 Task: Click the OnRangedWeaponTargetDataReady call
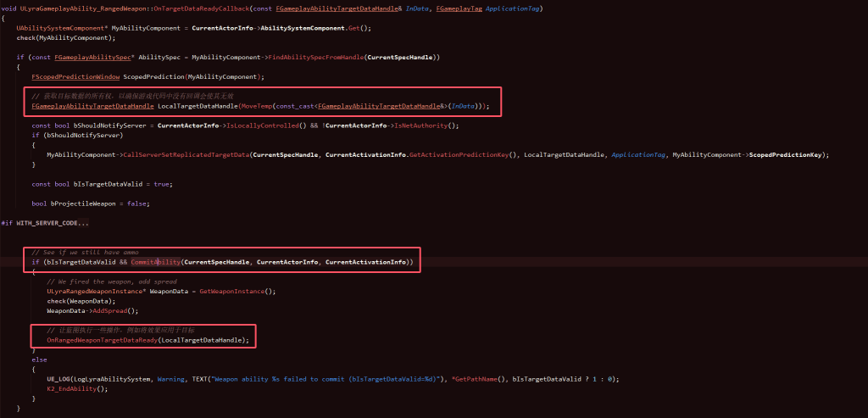click(x=102, y=340)
